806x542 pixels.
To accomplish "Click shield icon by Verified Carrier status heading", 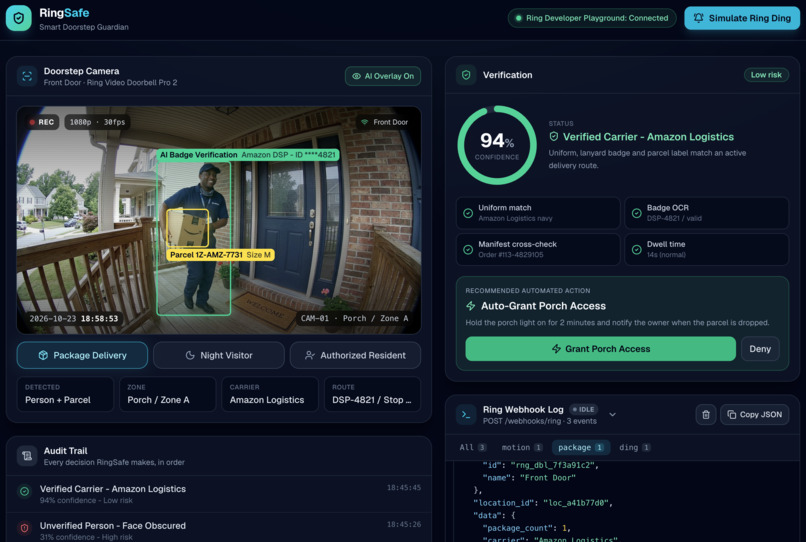I will point(554,137).
